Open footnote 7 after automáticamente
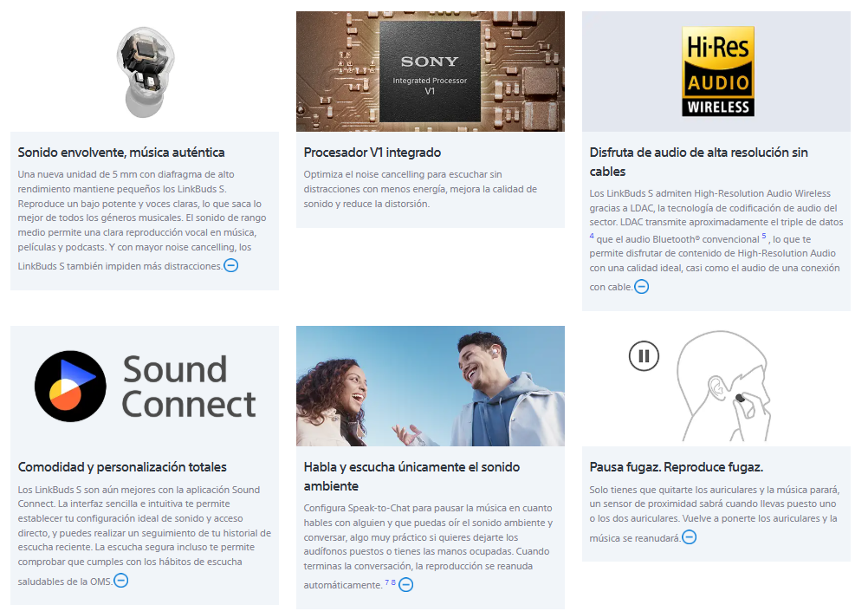Image resolution: width=868 pixels, height=611 pixels. click(387, 582)
